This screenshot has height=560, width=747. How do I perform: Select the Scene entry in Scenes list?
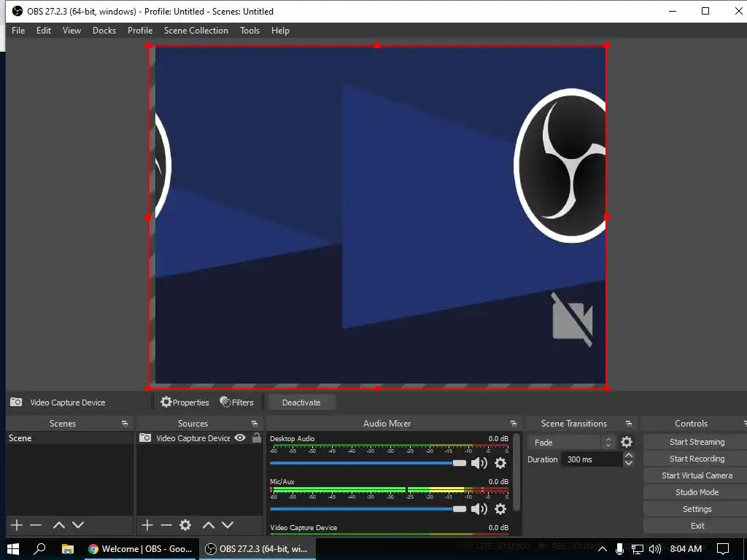pos(69,438)
